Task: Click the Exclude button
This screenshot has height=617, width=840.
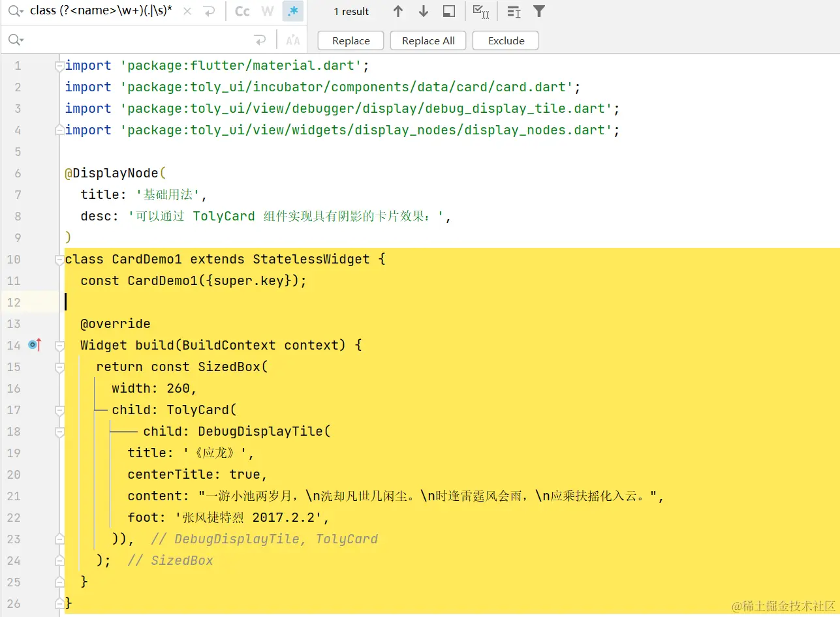Action: 506,40
